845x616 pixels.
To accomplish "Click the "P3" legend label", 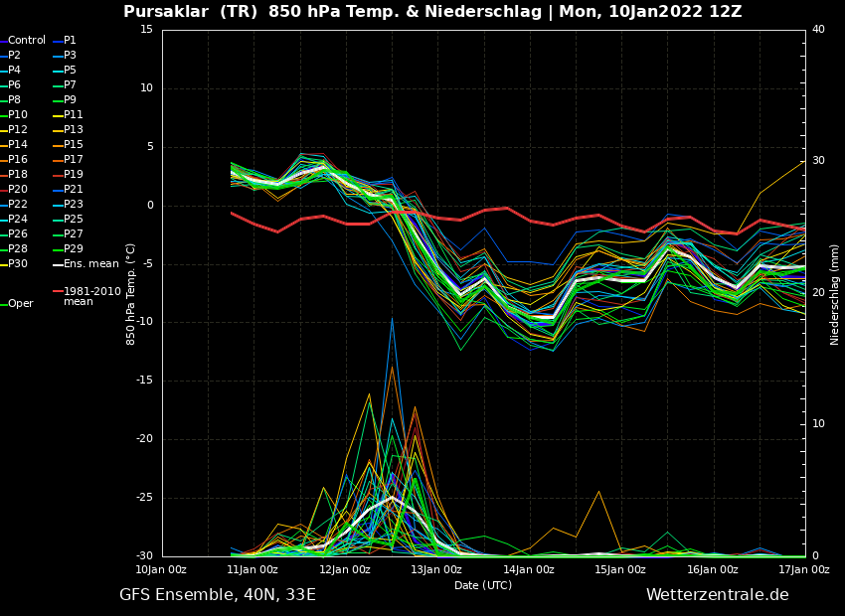I will pyautogui.click(x=70, y=56).
